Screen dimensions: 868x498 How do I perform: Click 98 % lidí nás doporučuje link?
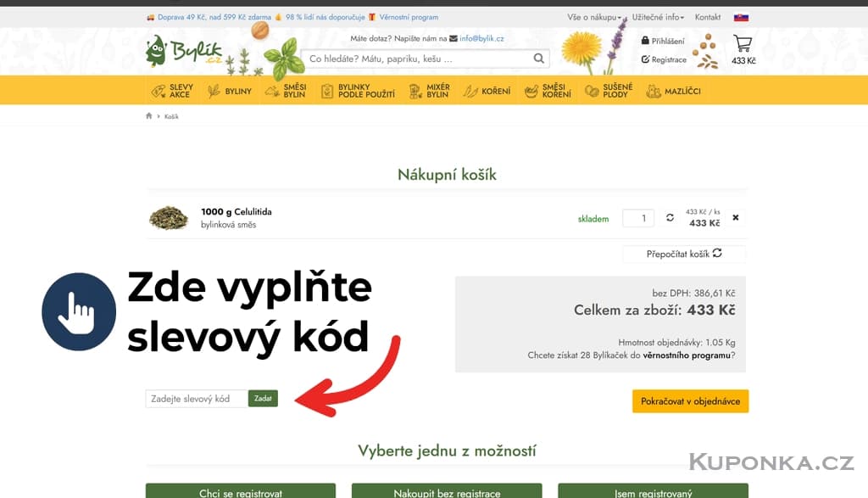(x=325, y=17)
